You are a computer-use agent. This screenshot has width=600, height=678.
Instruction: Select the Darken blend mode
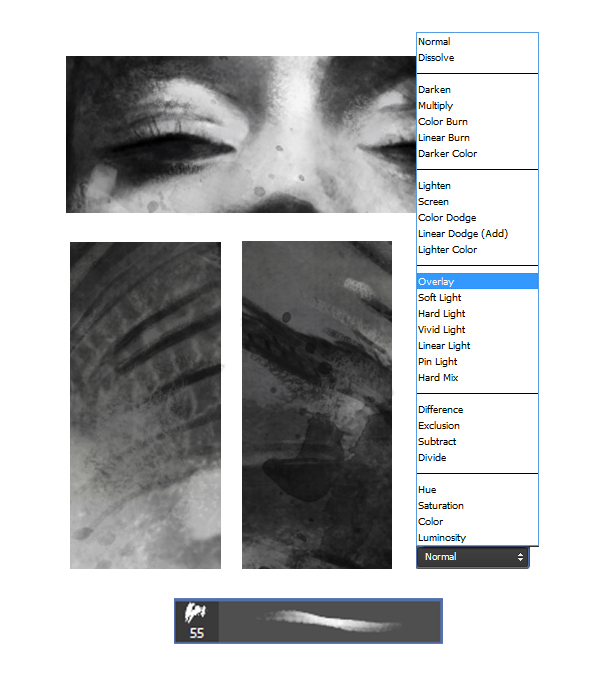[477, 90]
